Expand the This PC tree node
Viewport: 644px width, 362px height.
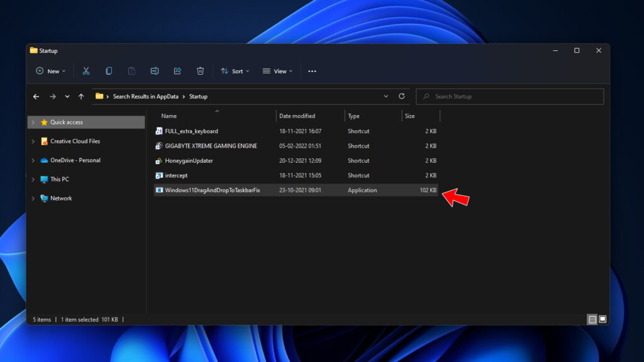pyautogui.click(x=33, y=179)
